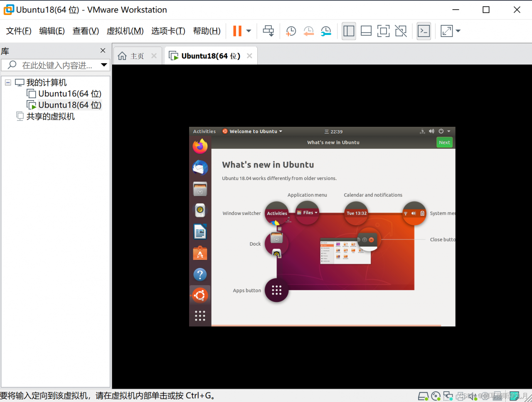
Task: Open the Ubuntu clock and calendar panel
Action: pyautogui.click(x=333, y=131)
